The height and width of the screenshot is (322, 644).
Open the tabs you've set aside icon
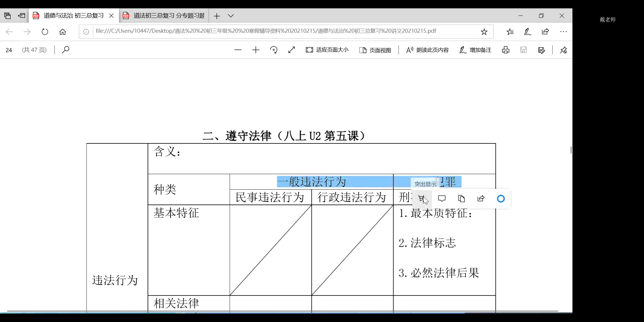click(7, 16)
